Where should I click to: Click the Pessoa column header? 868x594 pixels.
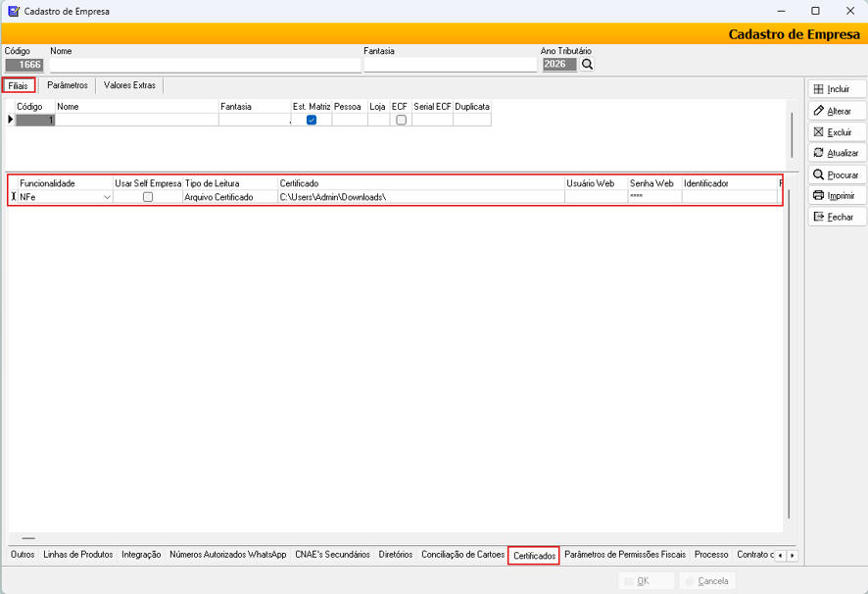tap(350, 107)
